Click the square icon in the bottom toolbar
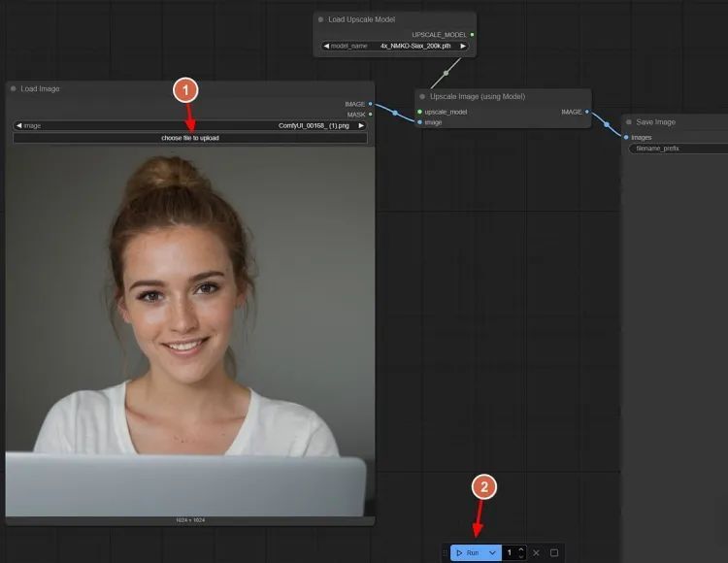 [554, 552]
